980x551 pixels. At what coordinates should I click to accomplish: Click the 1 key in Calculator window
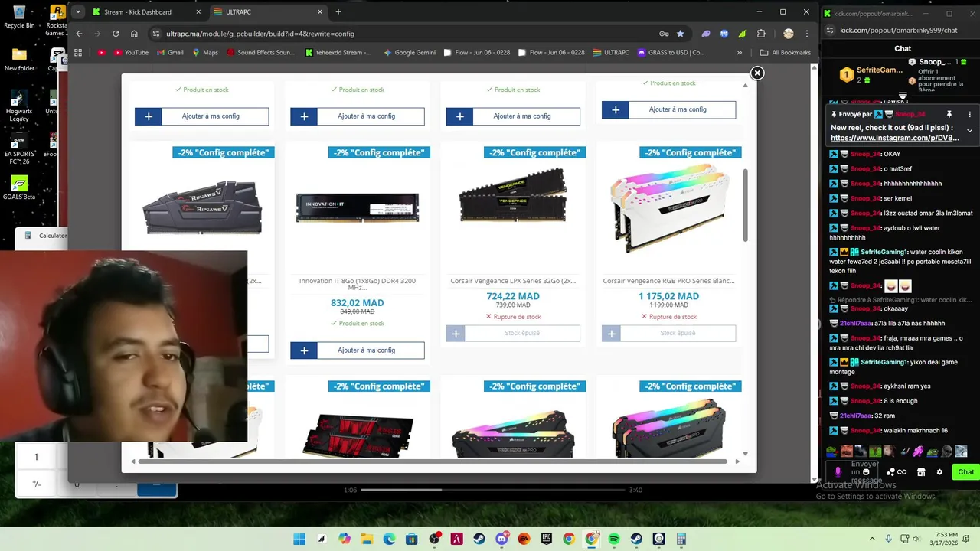[36, 457]
